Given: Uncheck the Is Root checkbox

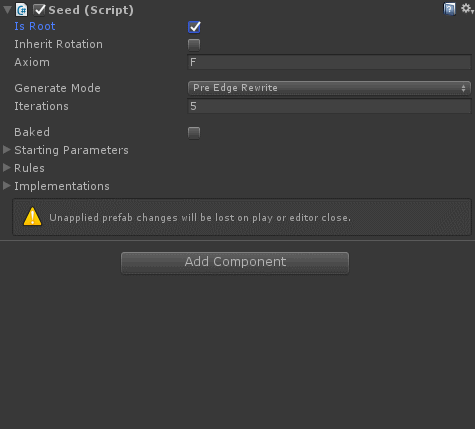Looking at the screenshot, I should pos(194,27).
